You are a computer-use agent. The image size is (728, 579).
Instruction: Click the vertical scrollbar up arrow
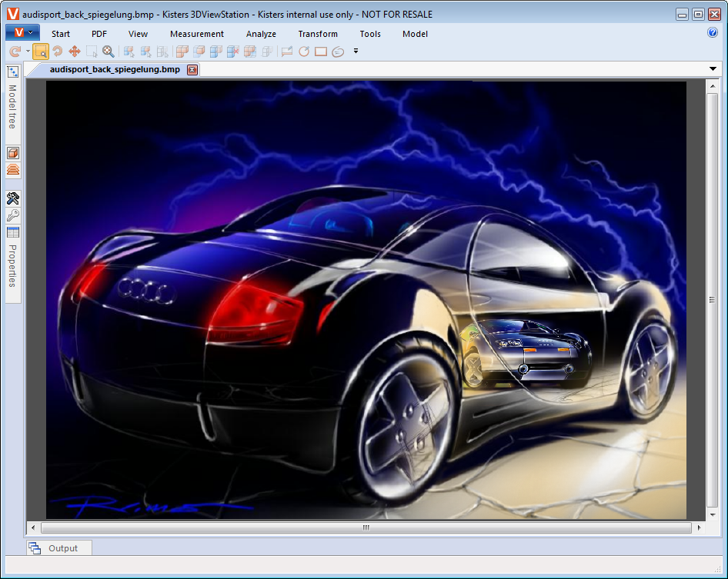tap(712, 86)
